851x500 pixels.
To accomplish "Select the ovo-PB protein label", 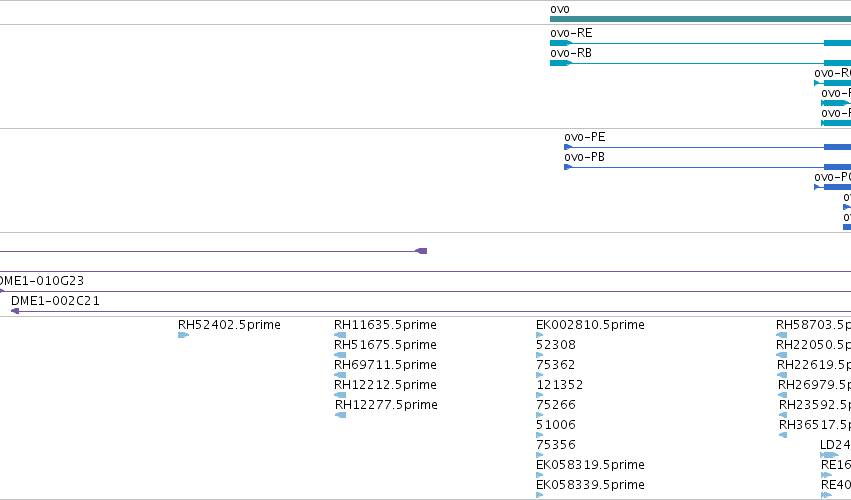I will 584,157.
